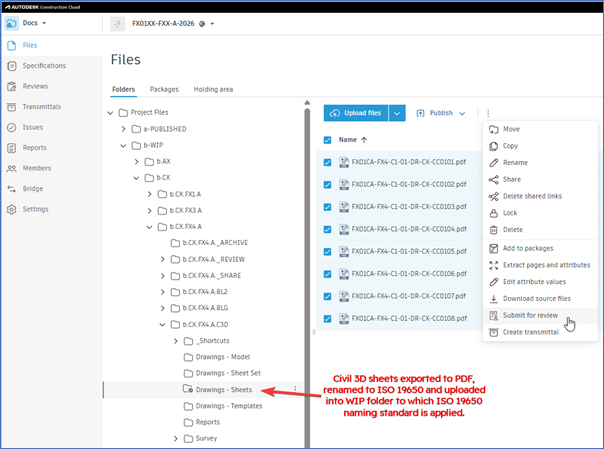Open the project selector dropdown arrow
Screen dimensions: 604x449
(x=212, y=24)
